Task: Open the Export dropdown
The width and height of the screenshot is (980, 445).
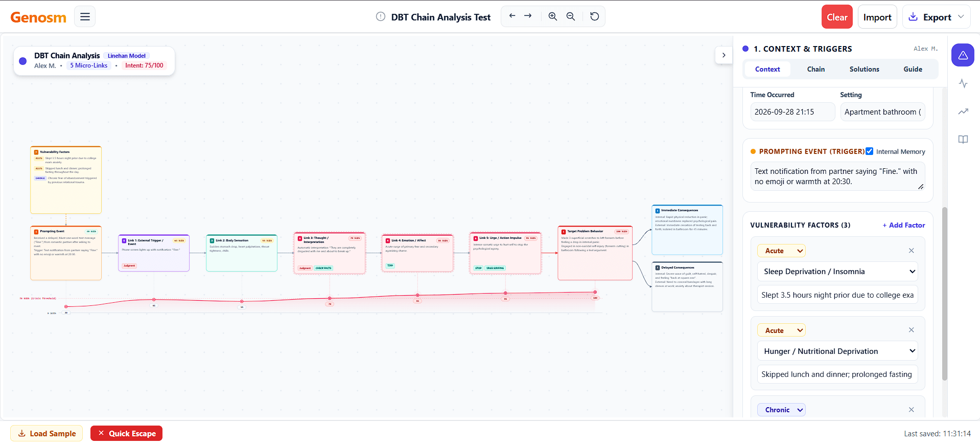Action: (x=936, y=17)
